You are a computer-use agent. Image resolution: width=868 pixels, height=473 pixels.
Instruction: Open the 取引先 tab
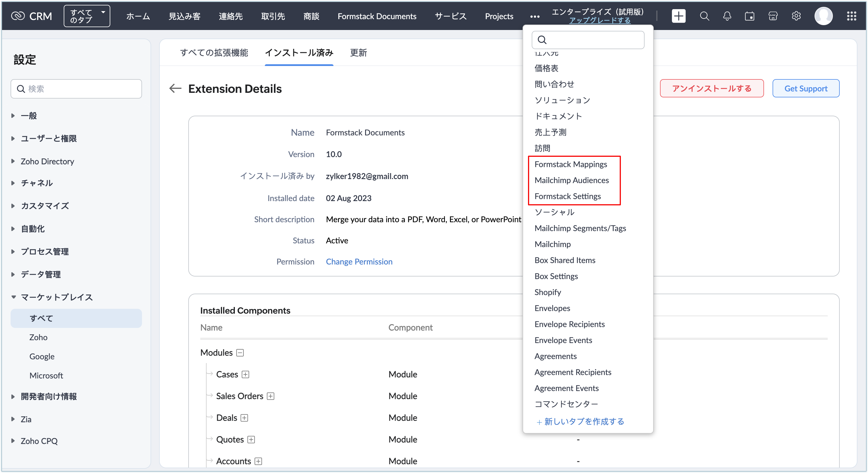pos(273,16)
